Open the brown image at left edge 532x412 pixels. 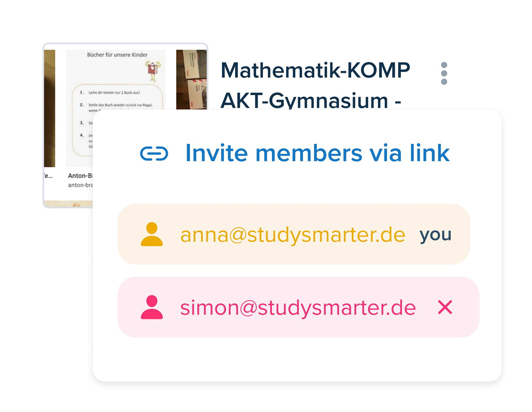[50, 108]
